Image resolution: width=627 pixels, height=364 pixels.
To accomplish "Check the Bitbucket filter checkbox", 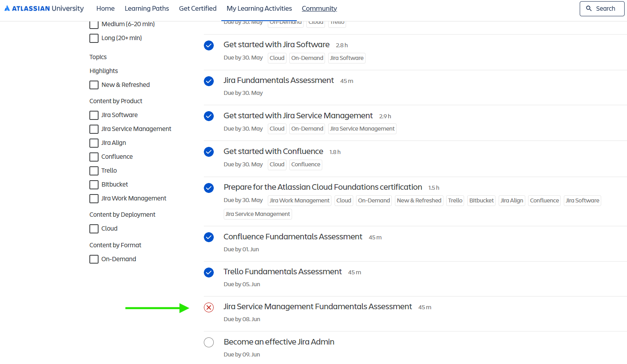I will (94, 185).
